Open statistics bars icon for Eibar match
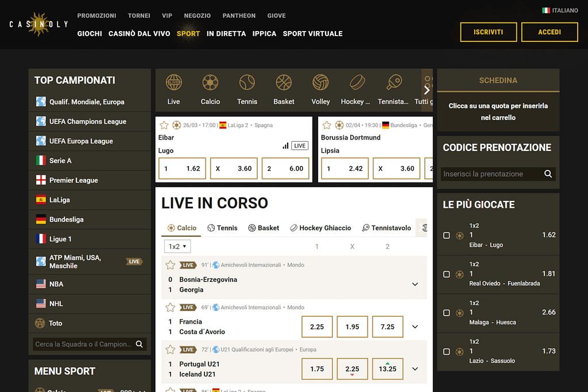Viewport: 588px width, 392px height. point(285,146)
